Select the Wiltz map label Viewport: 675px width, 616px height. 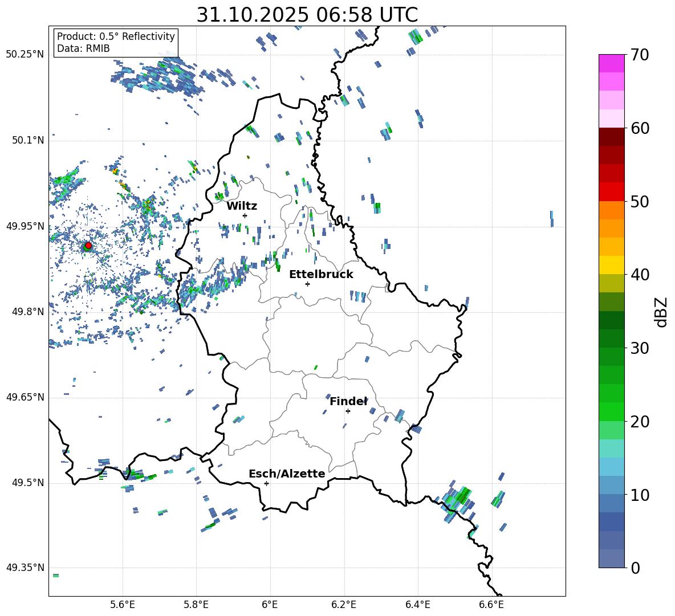pyautogui.click(x=242, y=206)
